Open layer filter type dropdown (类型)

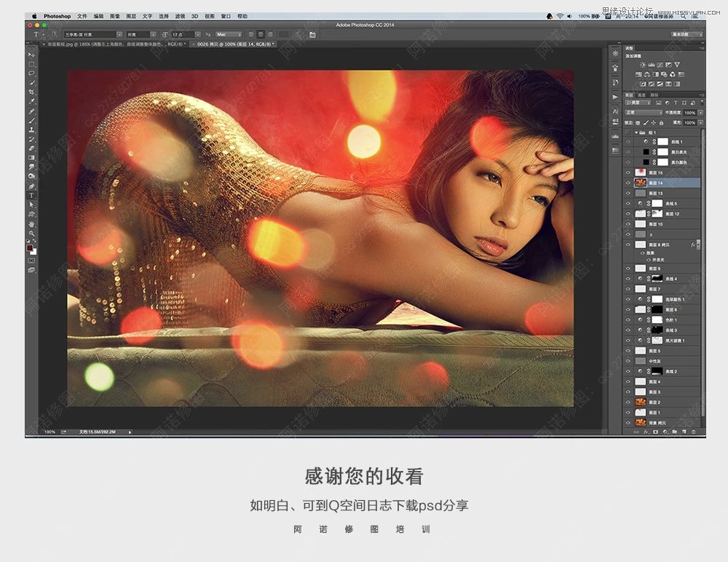pos(638,103)
